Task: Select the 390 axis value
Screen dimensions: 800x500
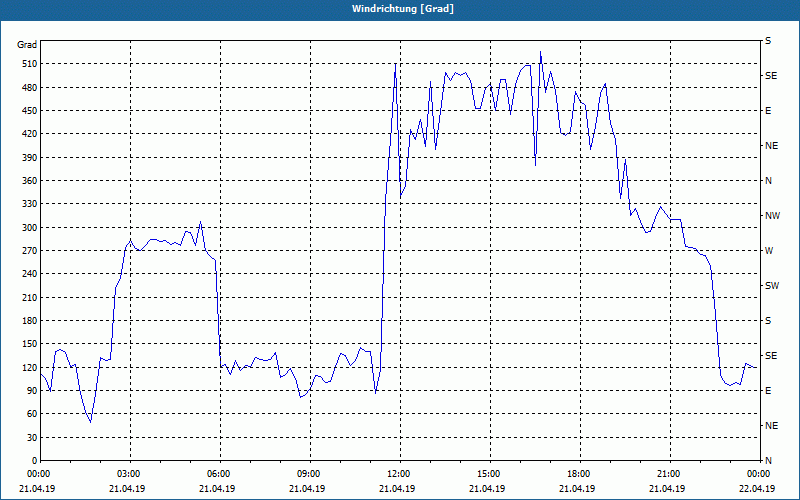Action: [30, 158]
